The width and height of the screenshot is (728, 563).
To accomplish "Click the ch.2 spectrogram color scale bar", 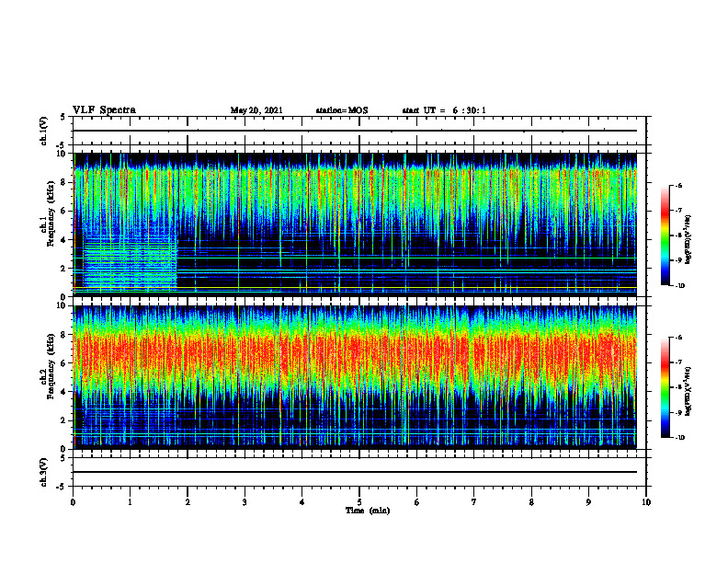I will click(665, 387).
